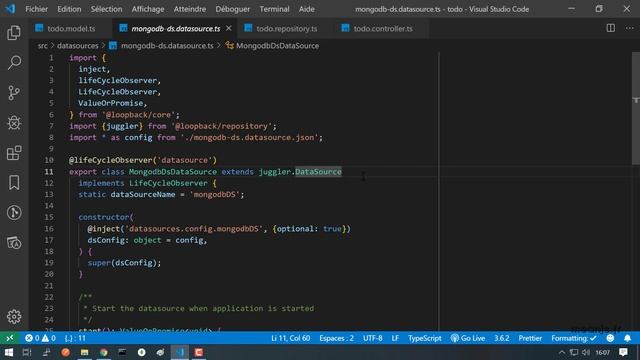This screenshot has width=640, height=360.
Task: Expand the src breadcrumb
Action: pos(42,46)
